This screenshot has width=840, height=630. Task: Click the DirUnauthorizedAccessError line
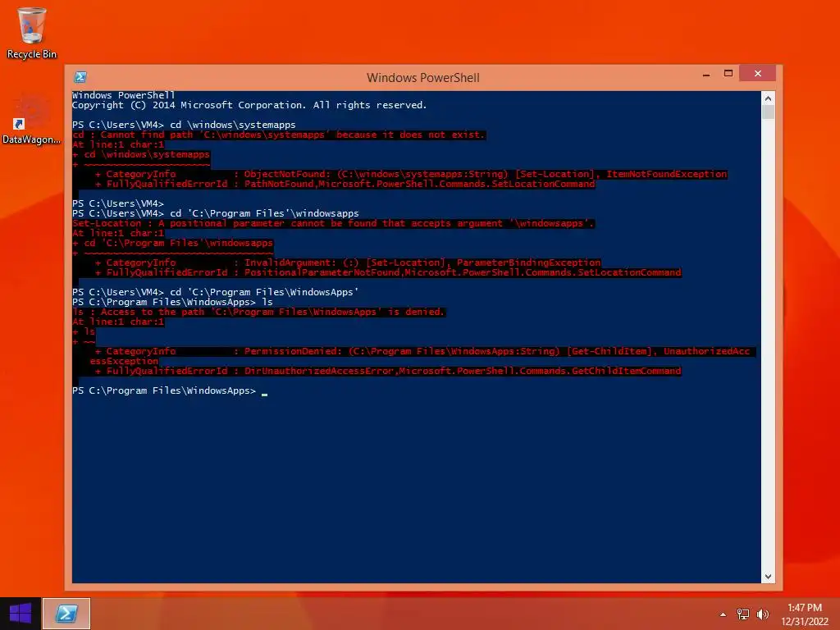(388, 371)
